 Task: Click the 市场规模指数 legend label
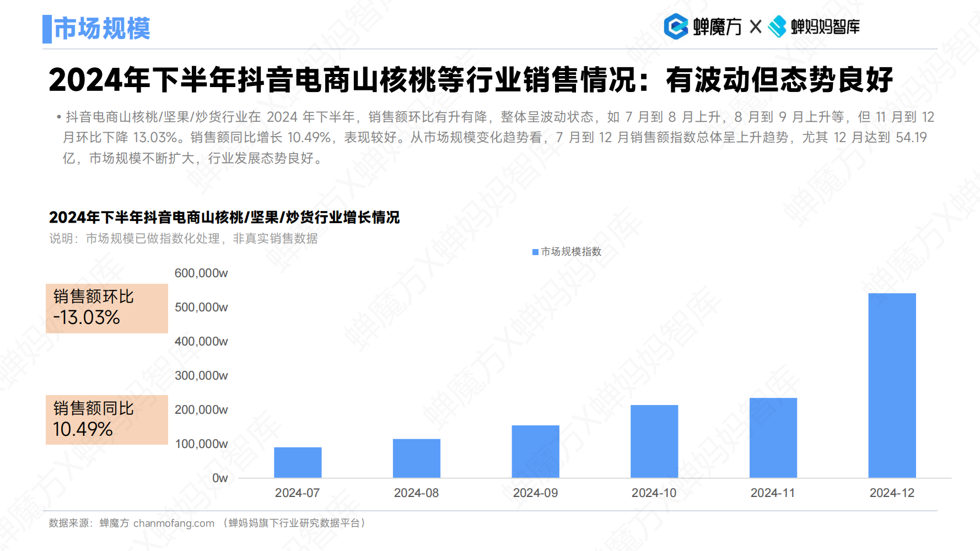571,252
